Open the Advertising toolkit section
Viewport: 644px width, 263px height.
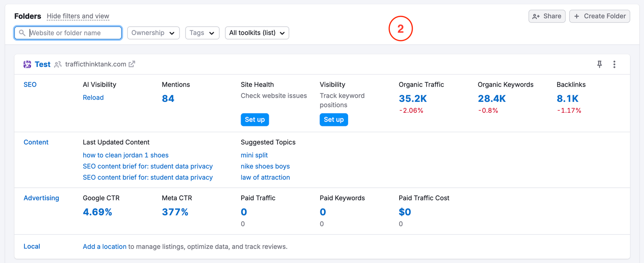(41, 198)
